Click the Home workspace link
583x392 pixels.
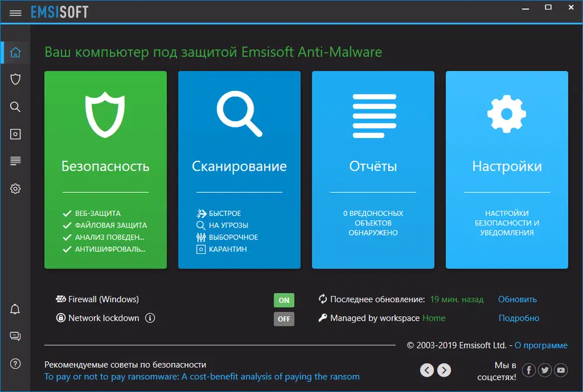tap(434, 318)
